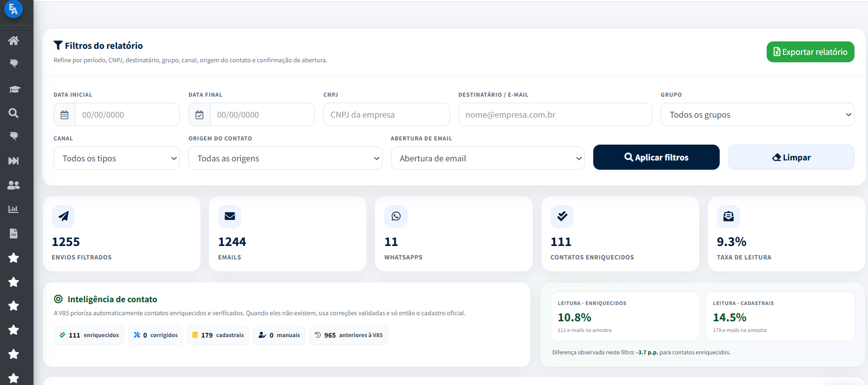Click the CSV file icon in the sidebar
This screenshot has width=868, height=385.
pyautogui.click(x=13, y=233)
